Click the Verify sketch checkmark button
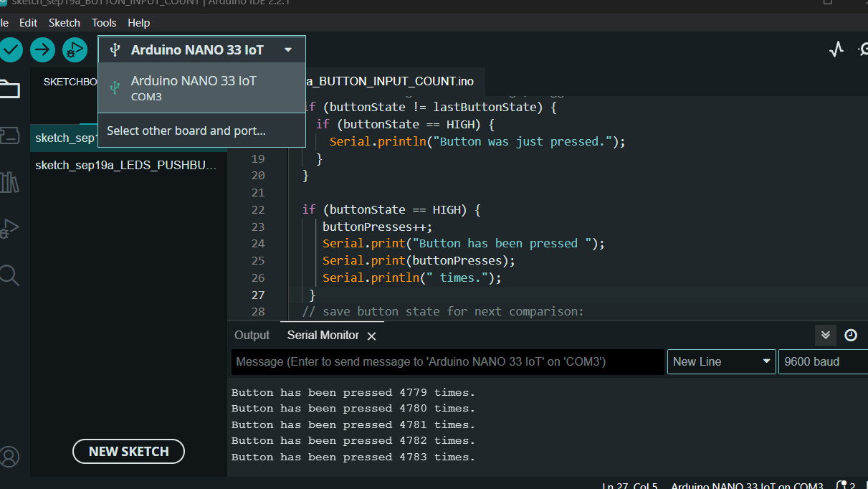This screenshot has height=489, width=868. pos(11,49)
